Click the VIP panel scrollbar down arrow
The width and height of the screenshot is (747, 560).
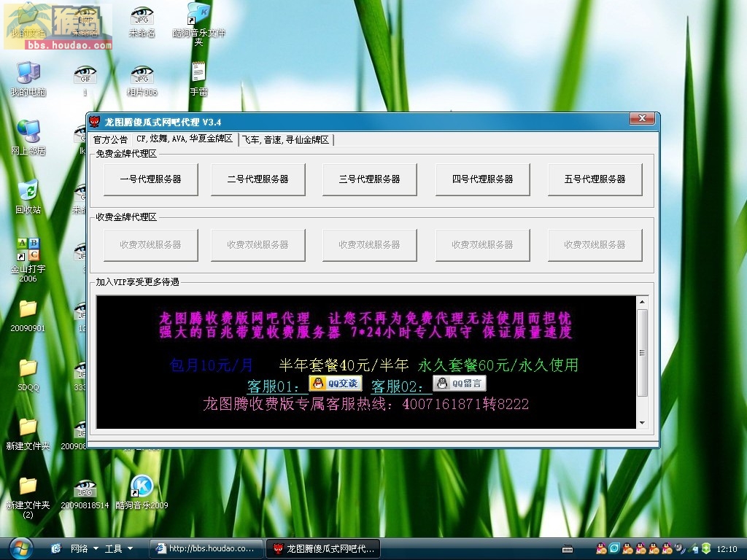point(642,422)
